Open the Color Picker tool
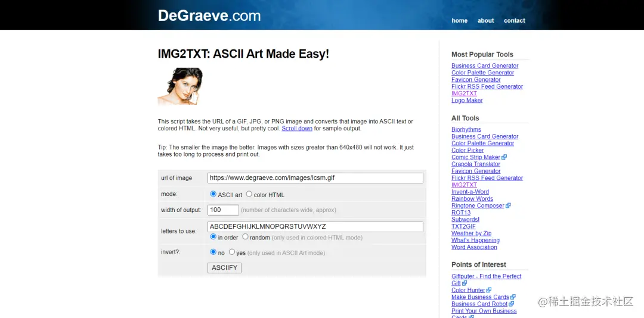The image size is (644, 318). click(x=467, y=151)
